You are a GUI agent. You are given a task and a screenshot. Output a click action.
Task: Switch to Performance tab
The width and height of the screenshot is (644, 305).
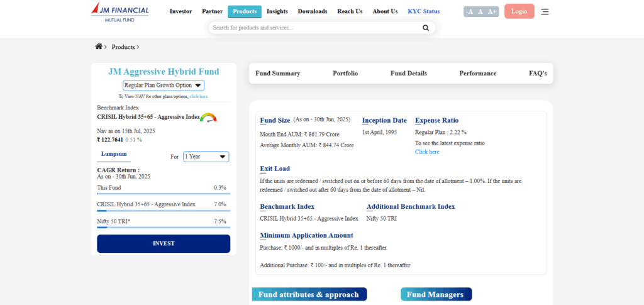click(x=478, y=74)
